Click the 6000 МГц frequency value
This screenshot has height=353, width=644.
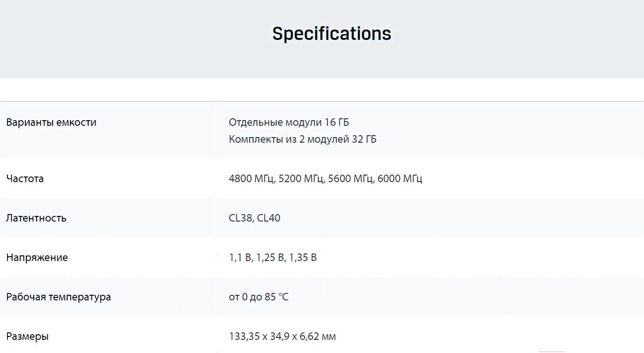click(400, 179)
